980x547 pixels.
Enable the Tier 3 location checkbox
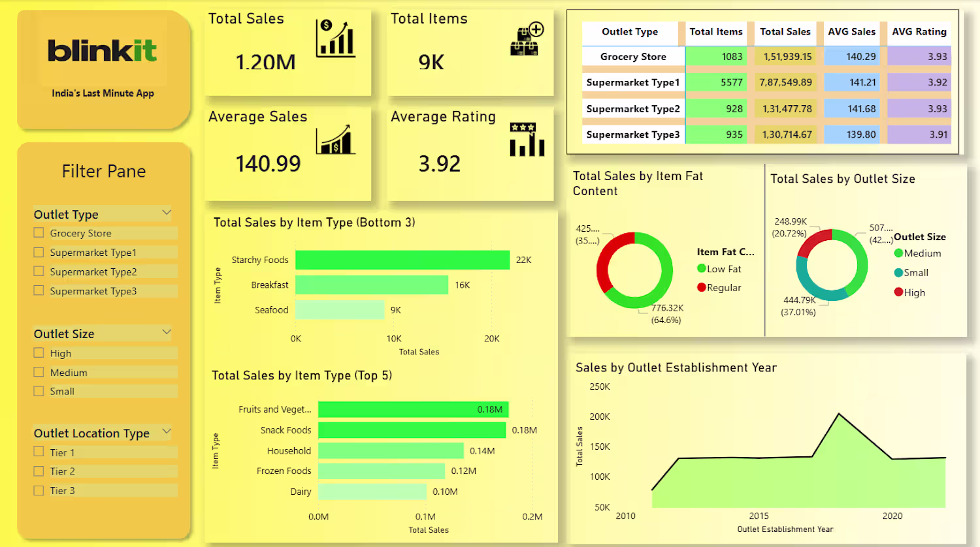point(39,490)
